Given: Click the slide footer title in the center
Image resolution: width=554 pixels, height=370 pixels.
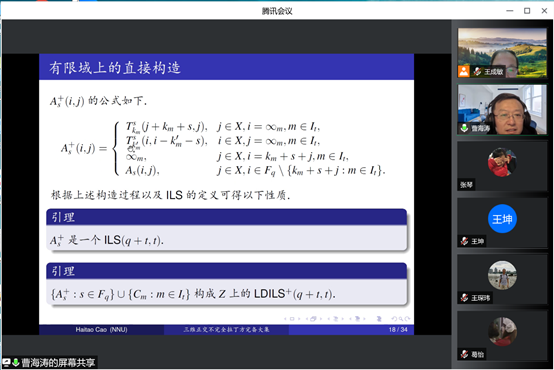Looking at the screenshot, I should [226, 329].
